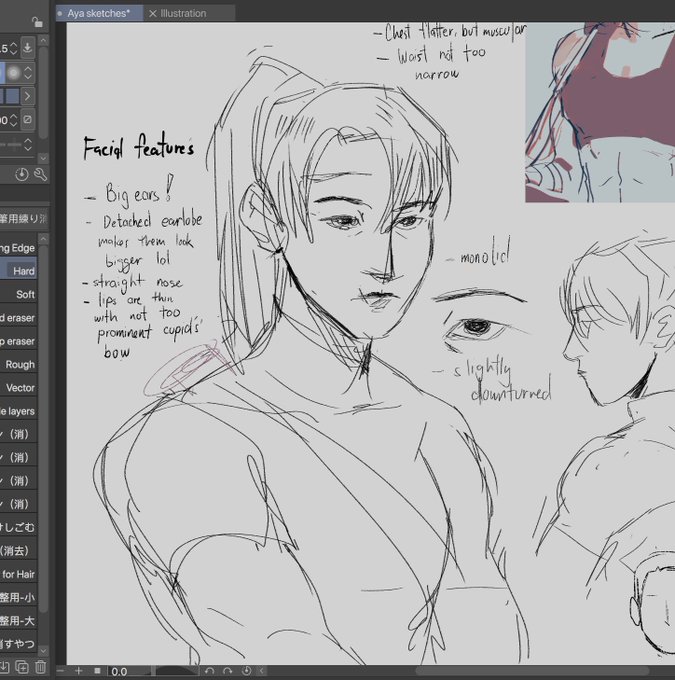Select the 整用-大 sub tool
The image size is (675, 680).
click(18, 621)
